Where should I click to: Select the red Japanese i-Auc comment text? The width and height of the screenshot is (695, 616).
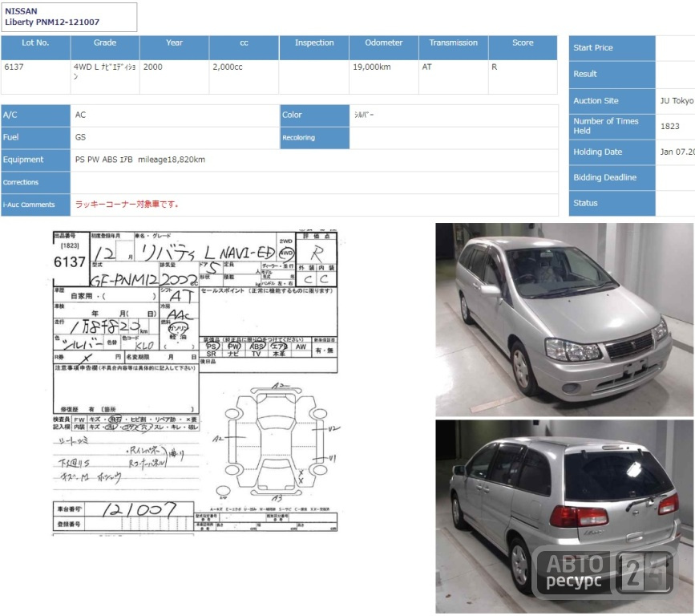(x=127, y=205)
